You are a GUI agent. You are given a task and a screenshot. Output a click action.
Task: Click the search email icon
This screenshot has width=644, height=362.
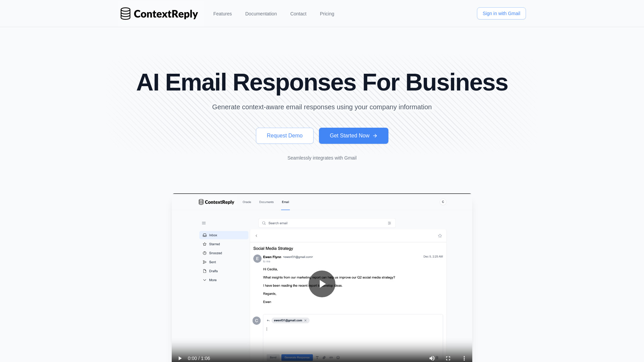264,223
